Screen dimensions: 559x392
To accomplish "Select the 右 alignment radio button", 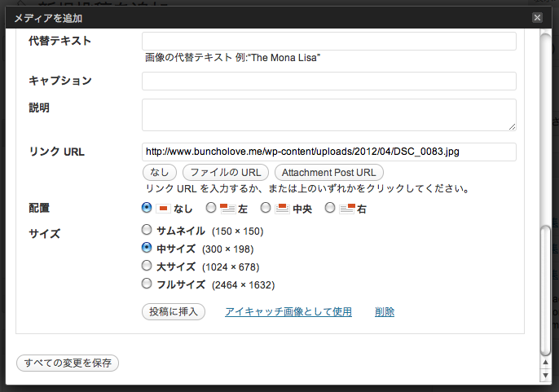I will click(330, 208).
